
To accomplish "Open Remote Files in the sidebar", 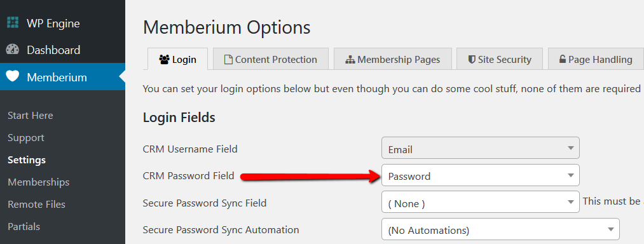I will 36,204.
